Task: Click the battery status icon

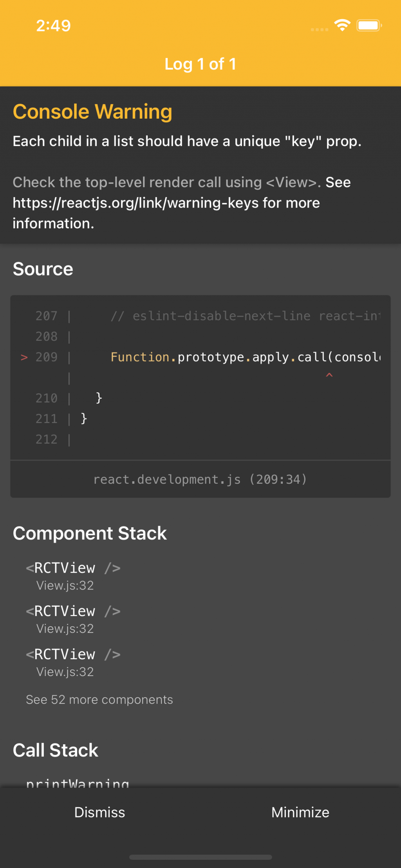Action: pyautogui.click(x=369, y=25)
